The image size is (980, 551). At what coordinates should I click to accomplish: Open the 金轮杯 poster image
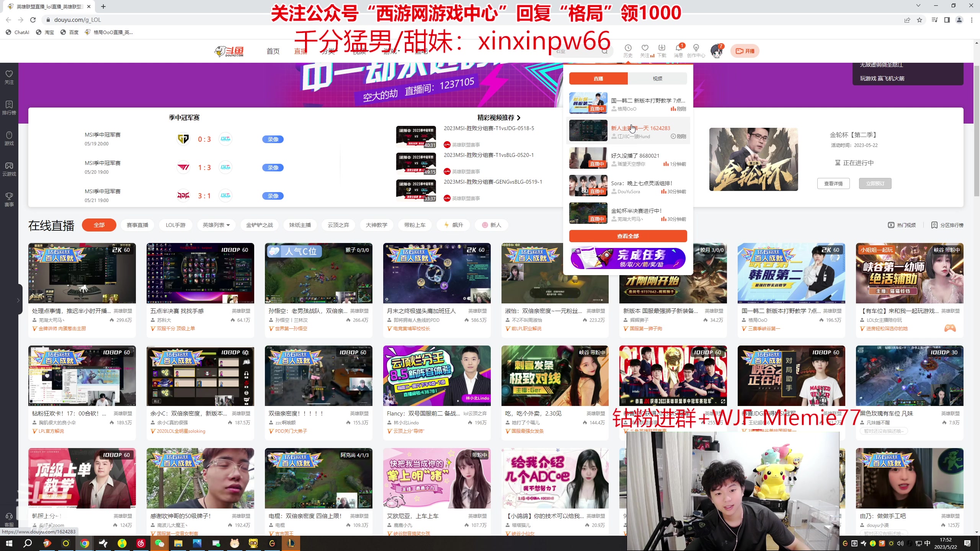click(753, 159)
